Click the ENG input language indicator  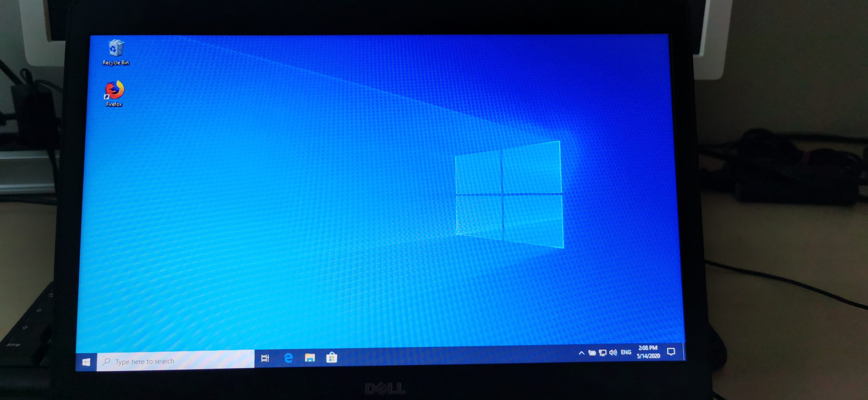click(x=626, y=352)
